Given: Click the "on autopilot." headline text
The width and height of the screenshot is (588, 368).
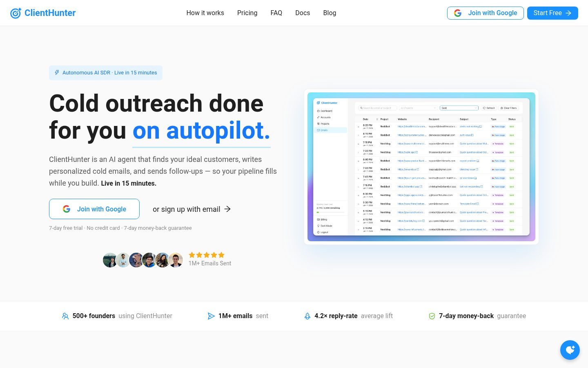Looking at the screenshot, I should (x=202, y=131).
